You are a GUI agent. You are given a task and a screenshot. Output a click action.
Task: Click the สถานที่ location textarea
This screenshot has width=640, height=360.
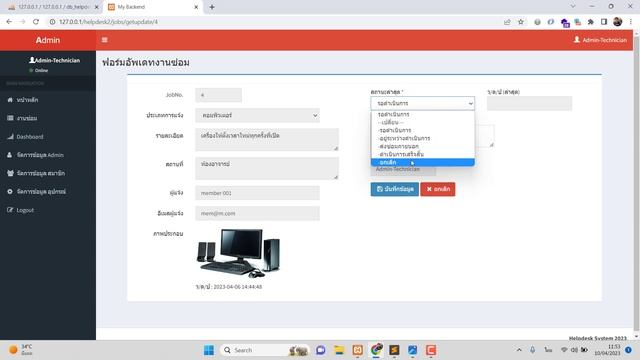point(267,168)
